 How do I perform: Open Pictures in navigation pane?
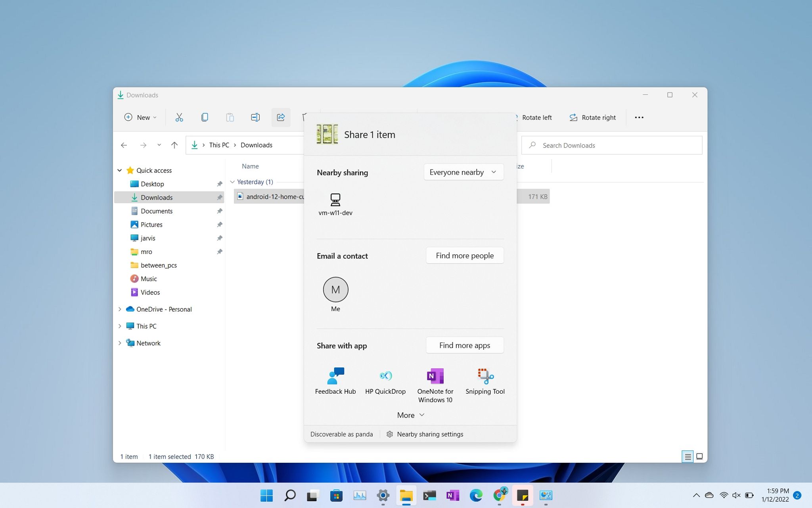tap(151, 224)
